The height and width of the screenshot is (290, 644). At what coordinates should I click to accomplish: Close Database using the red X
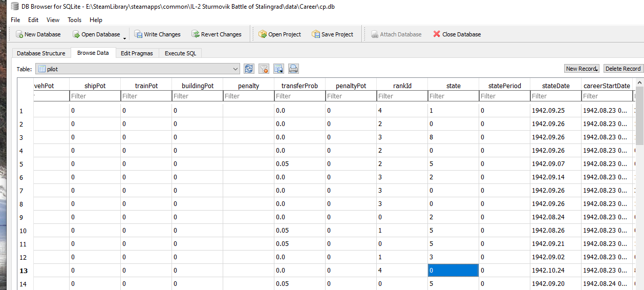click(x=437, y=34)
